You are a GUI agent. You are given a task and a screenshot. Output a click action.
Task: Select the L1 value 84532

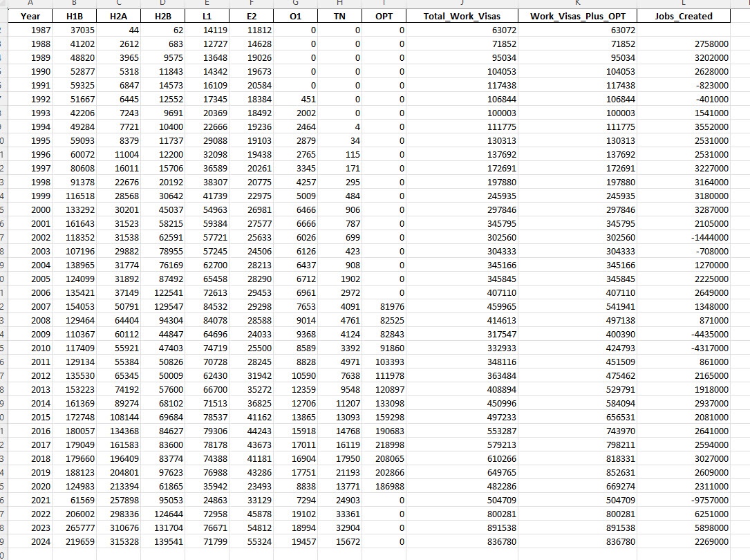(x=206, y=306)
